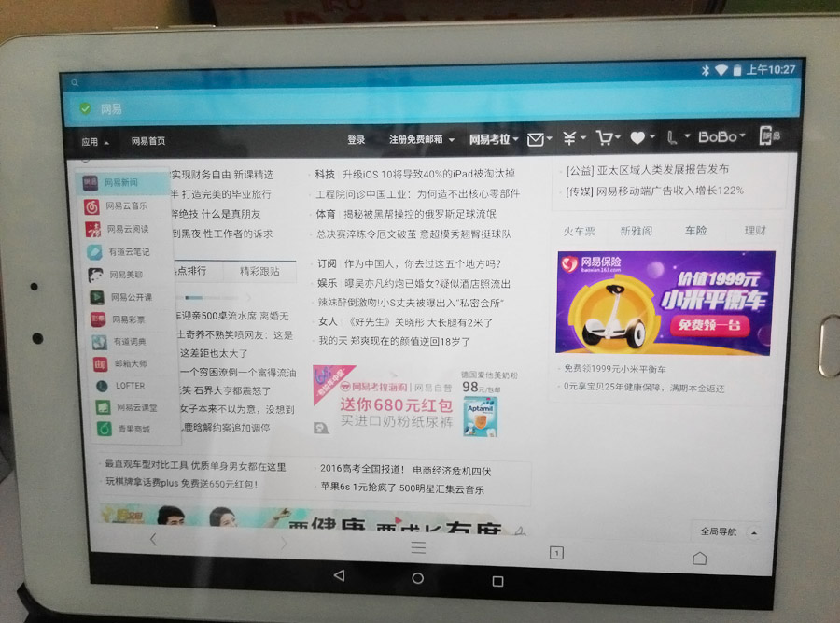Open the green 青果商城 app icon
840x623 pixels.
104,429
